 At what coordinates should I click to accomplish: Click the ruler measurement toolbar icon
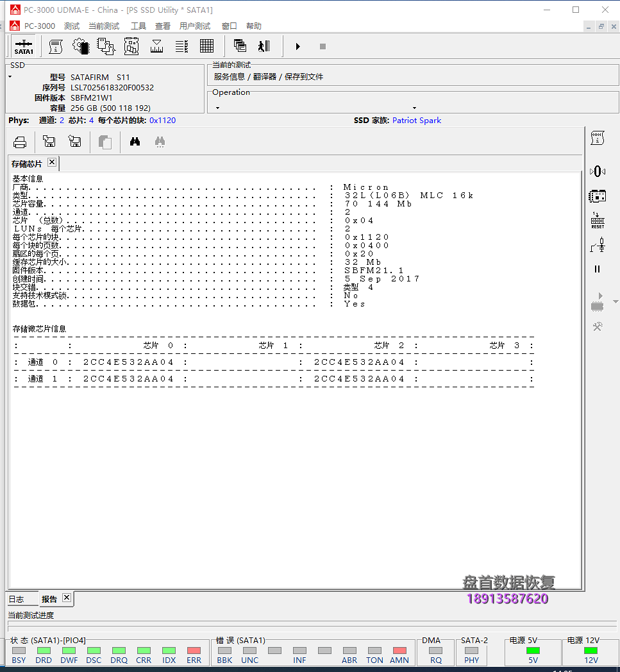[x=156, y=46]
